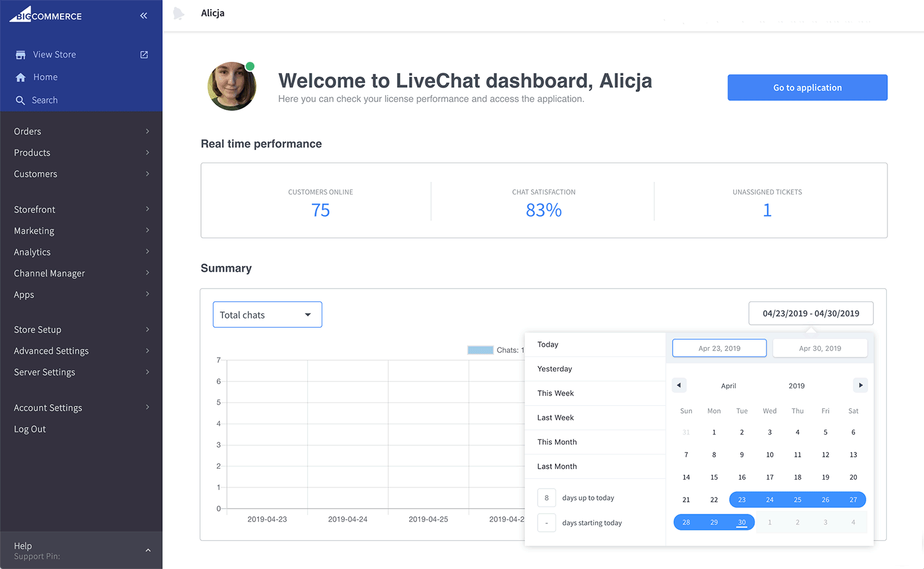The width and height of the screenshot is (924, 569).
Task: Select April 23 in calendar
Action: [742, 499]
